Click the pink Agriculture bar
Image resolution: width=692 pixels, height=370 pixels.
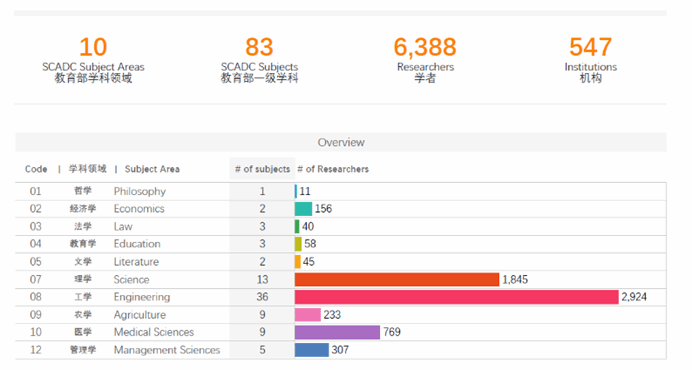tap(308, 315)
